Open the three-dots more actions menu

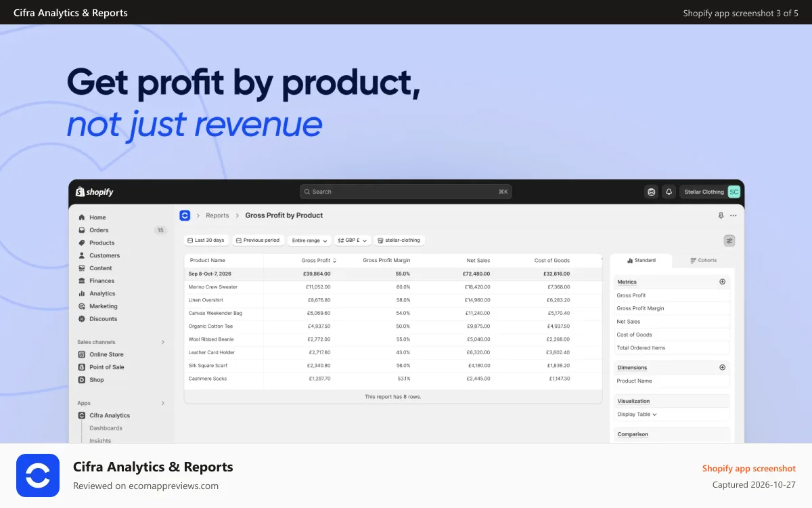point(734,215)
